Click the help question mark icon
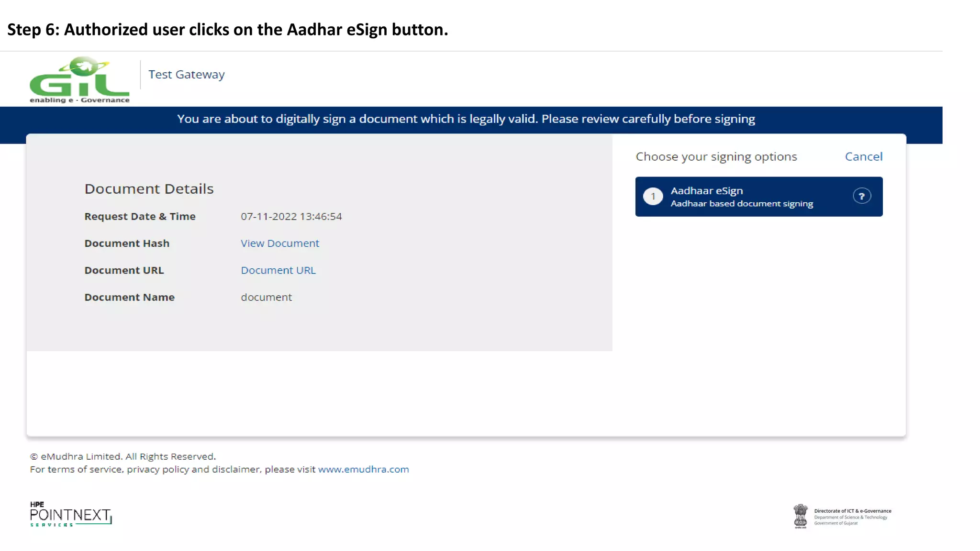The width and height of the screenshot is (980, 551). (861, 196)
